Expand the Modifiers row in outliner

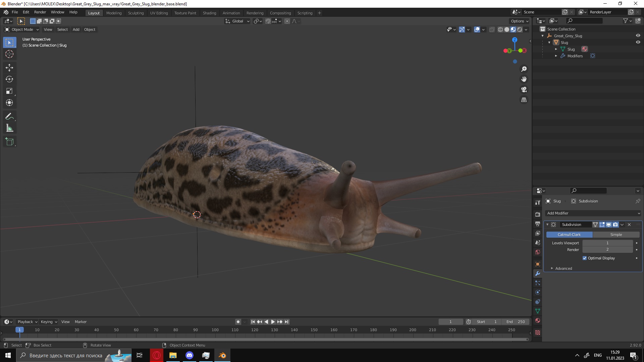click(556, 56)
